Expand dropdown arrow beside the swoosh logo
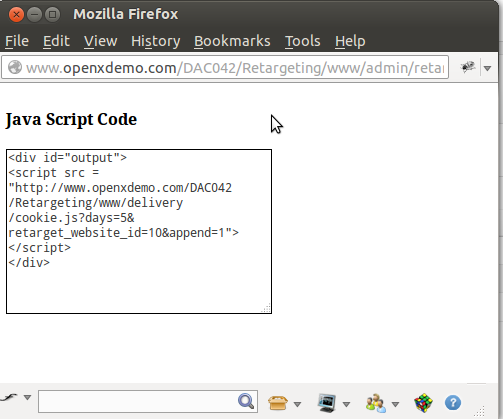503x419 pixels. (27, 397)
